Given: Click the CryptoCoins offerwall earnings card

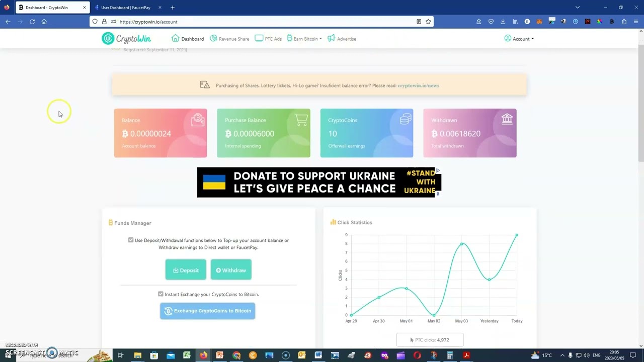Looking at the screenshot, I should click(x=367, y=133).
